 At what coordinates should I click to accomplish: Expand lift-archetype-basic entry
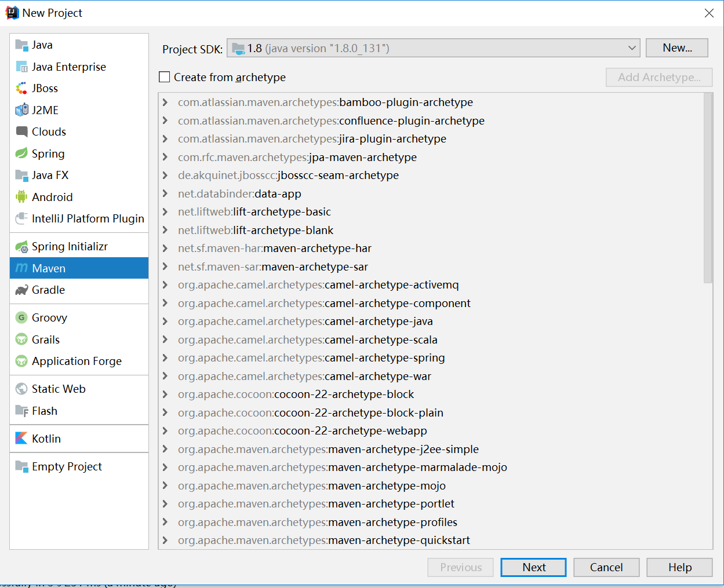(x=165, y=212)
